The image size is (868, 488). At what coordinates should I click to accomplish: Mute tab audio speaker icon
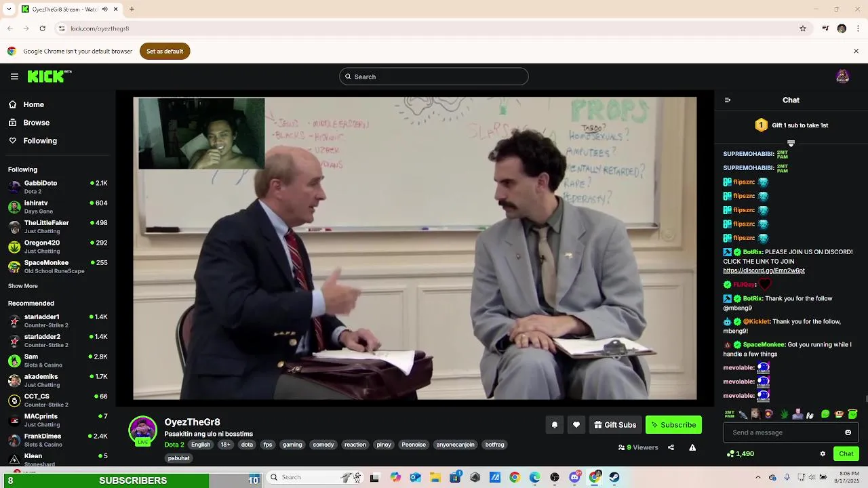[104, 9]
